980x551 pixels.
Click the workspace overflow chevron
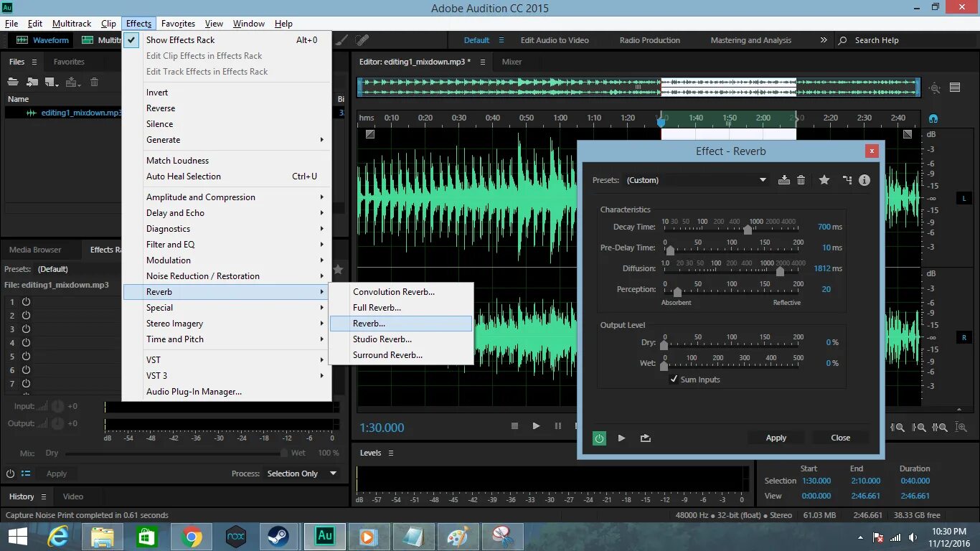823,40
